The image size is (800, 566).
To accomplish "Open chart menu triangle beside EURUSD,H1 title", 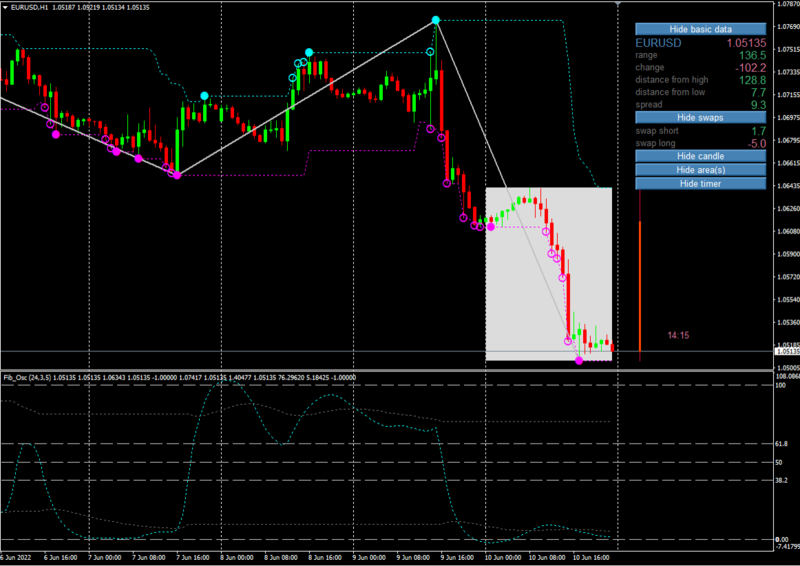I will (x=5, y=8).
